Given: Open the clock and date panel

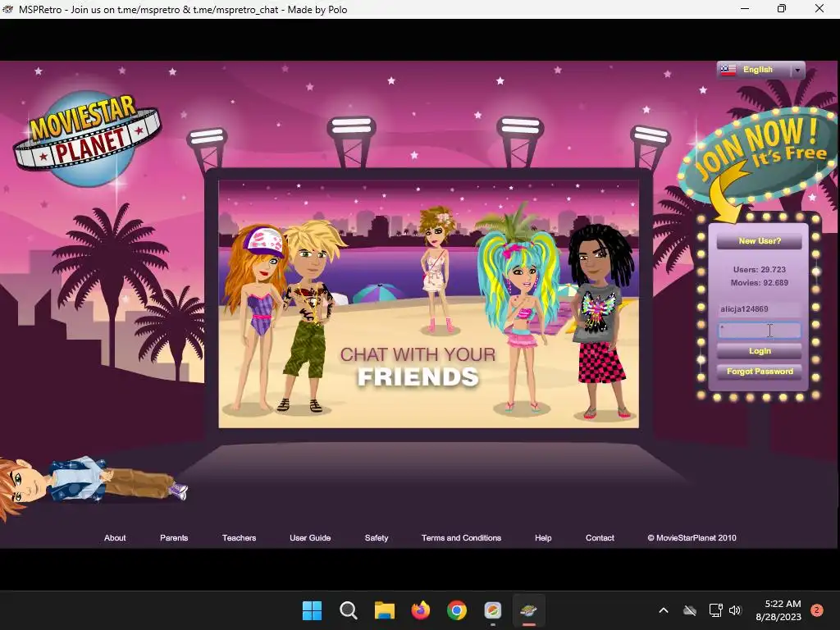Looking at the screenshot, I should [x=778, y=610].
